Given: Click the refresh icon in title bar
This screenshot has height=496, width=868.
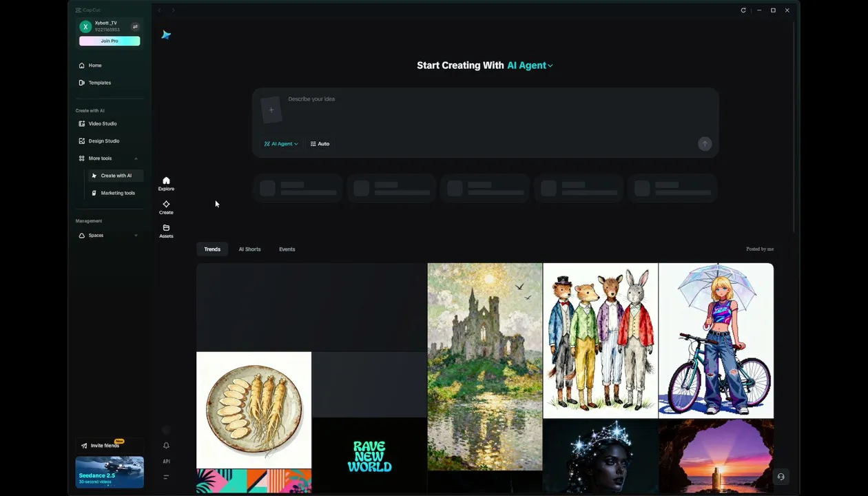Looking at the screenshot, I should 743,10.
